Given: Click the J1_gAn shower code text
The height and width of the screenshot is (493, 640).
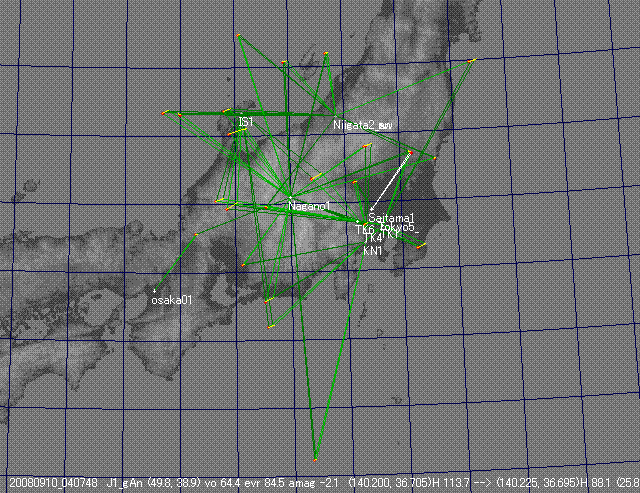Looking at the screenshot, I should (124, 483).
